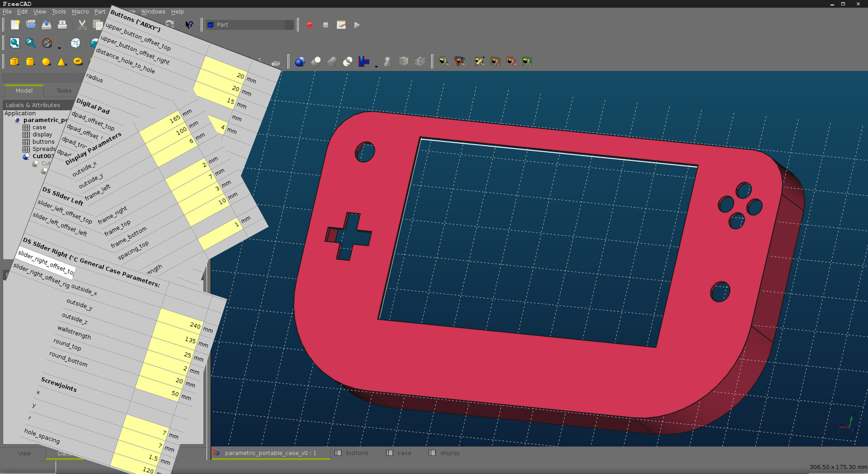Click the Fuse union shapes icon
This screenshot has height=474, width=868.
coord(332,61)
